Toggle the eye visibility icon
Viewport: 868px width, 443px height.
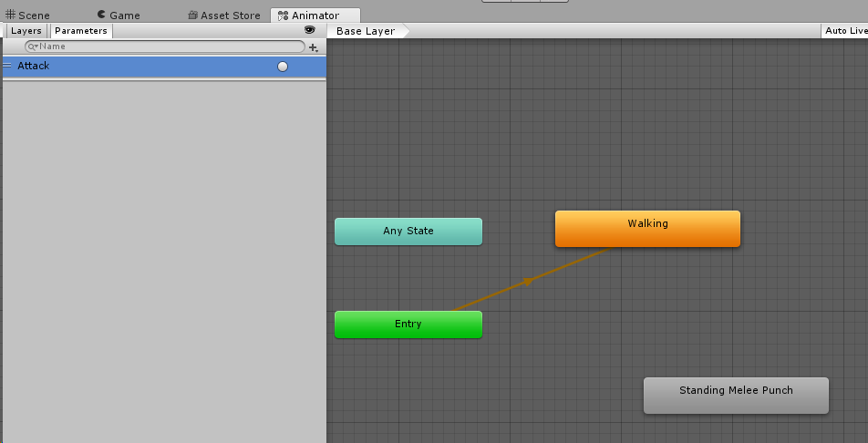[x=309, y=30]
